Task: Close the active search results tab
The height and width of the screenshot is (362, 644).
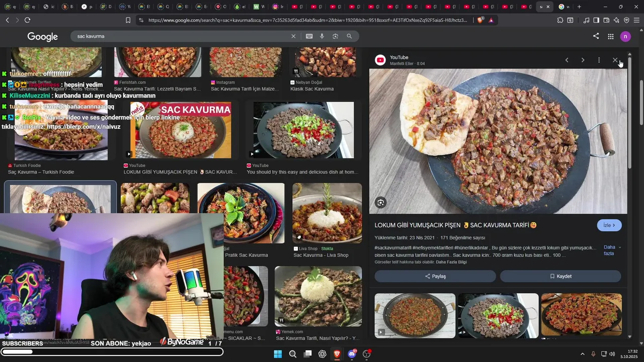Action: coord(548,7)
